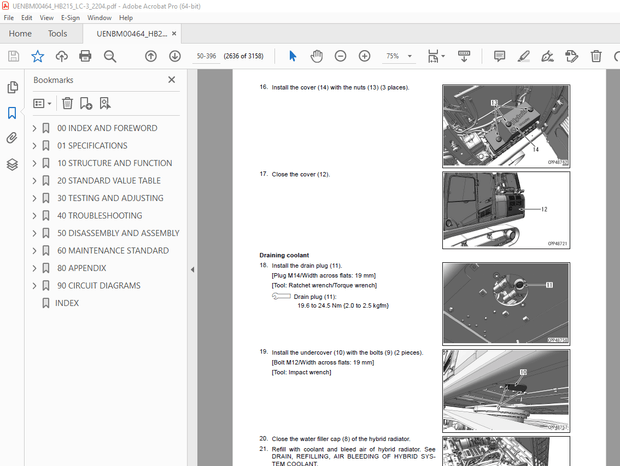Screen dimensions: 620x466
Task: Expand 60 MAINTENANCE STANDARD bookmark
Action: coord(34,251)
